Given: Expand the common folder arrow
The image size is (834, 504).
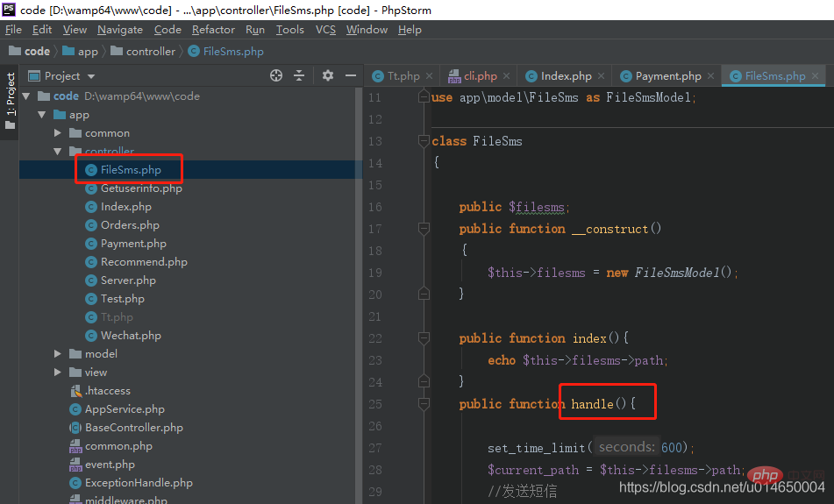Looking at the screenshot, I should click(58, 133).
